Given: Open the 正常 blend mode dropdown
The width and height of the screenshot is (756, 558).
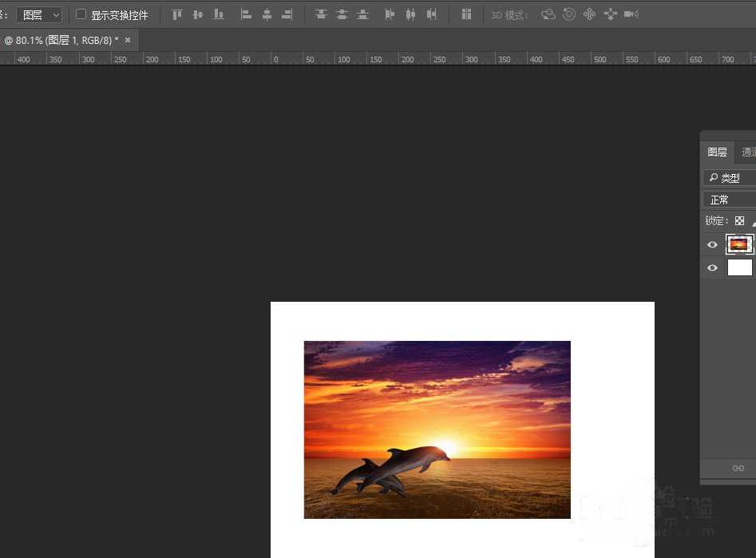Looking at the screenshot, I should (x=728, y=200).
